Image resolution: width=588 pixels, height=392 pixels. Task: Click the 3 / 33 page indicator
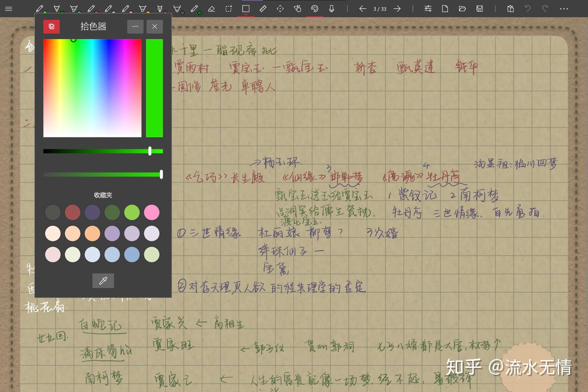click(x=380, y=9)
